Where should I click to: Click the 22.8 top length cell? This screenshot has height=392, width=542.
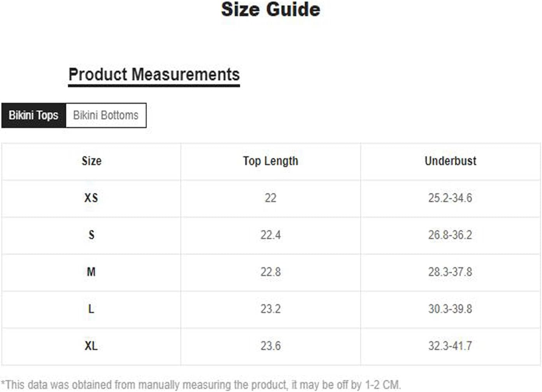click(271, 272)
